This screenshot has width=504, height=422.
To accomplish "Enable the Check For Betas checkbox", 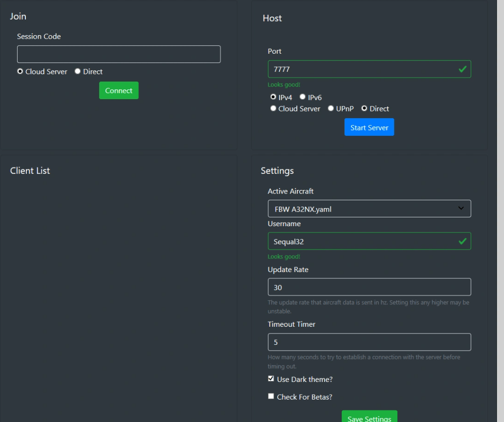I will click(271, 396).
